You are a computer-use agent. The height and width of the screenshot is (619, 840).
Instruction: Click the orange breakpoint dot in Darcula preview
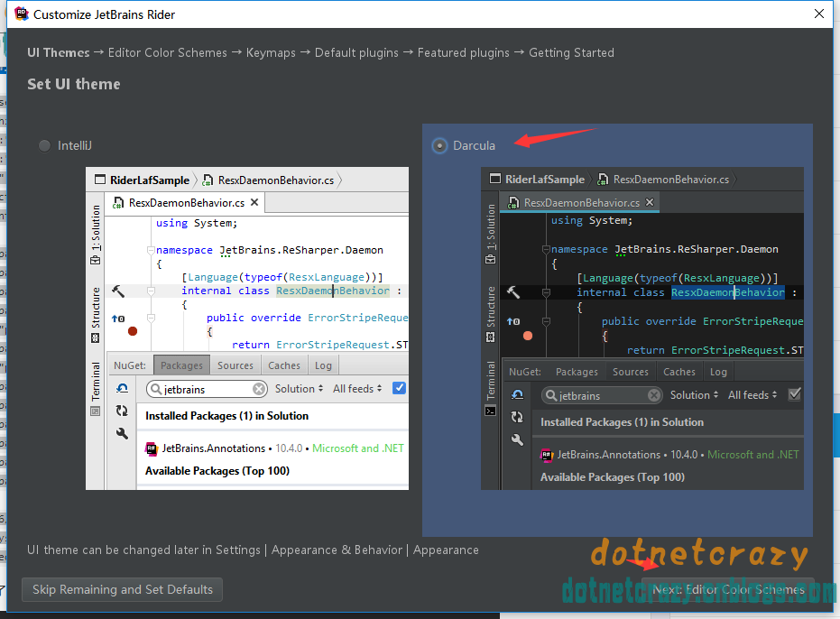pyautogui.click(x=528, y=336)
